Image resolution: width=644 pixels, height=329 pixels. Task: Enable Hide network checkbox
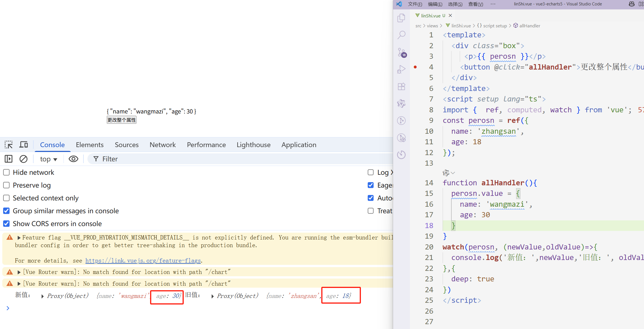point(6,172)
